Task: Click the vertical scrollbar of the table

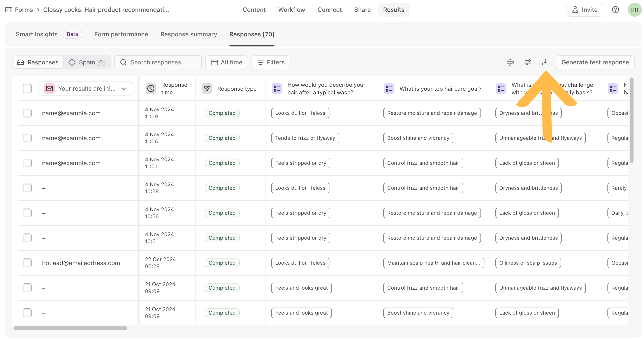Action: tap(632, 120)
